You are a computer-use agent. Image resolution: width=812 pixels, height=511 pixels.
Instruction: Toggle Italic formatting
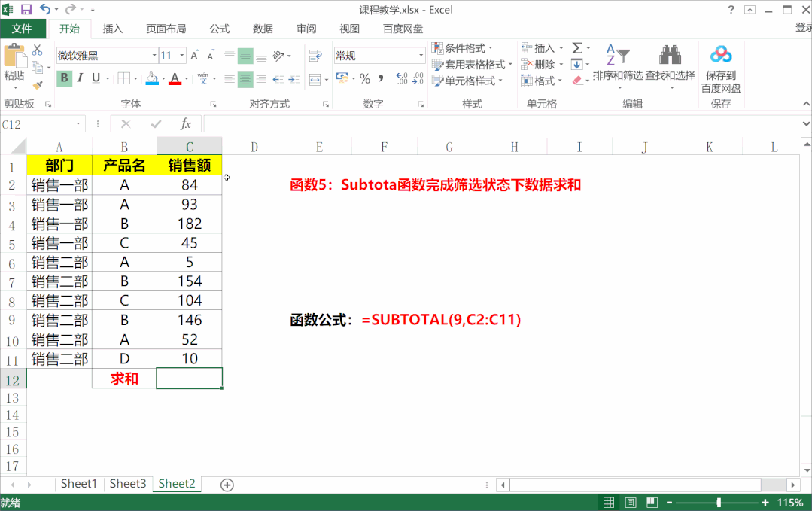(x=81, y=78)
